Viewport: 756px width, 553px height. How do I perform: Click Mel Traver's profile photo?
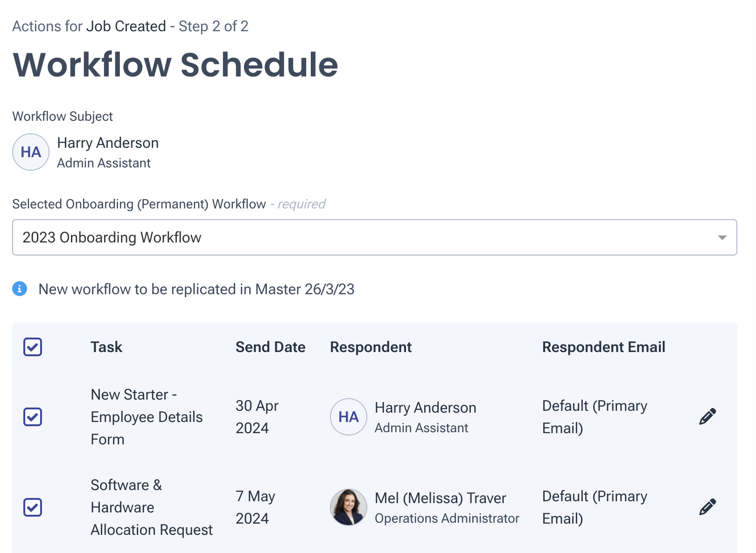click(x=348, y=507)
